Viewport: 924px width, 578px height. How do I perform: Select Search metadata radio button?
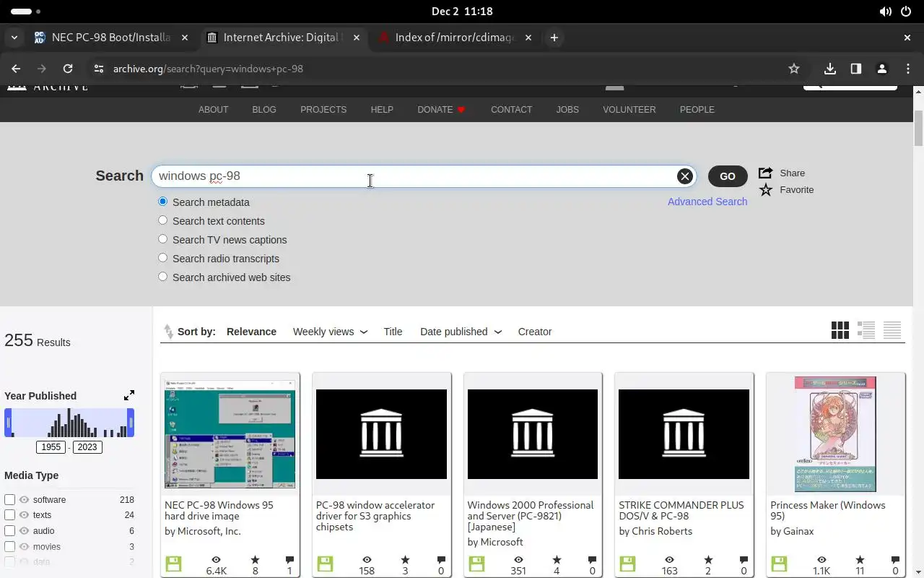click(162, 202)
